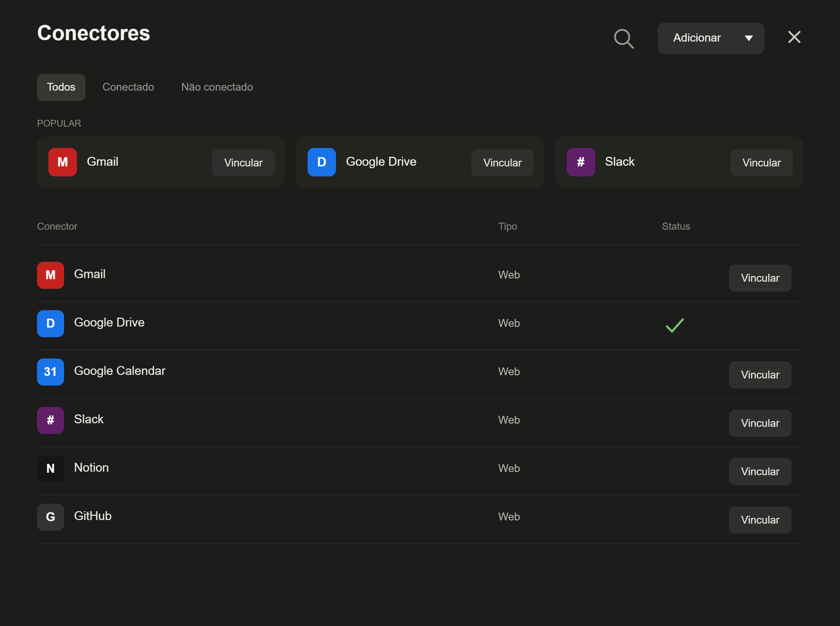
Task: Click the Google Drive D icon in the table
Action: (50, 323)
